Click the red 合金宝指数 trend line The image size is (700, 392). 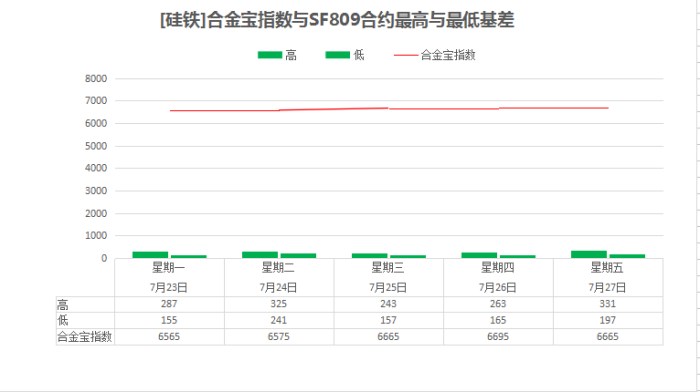[389, 109]
